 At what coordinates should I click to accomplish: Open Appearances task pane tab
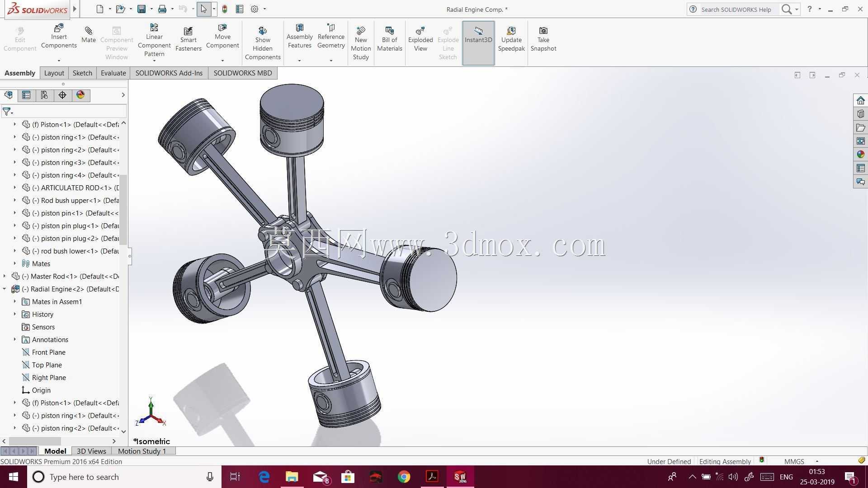coord(860,155)
